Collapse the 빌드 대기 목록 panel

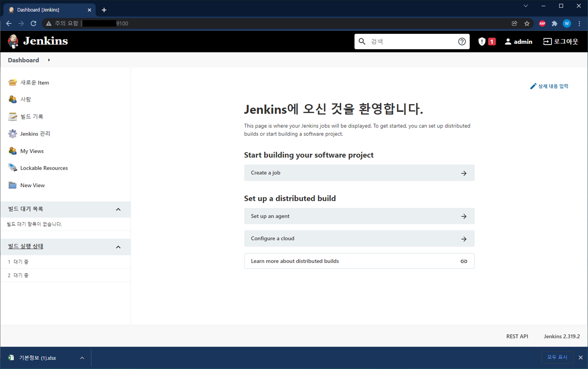pos(118,210)
